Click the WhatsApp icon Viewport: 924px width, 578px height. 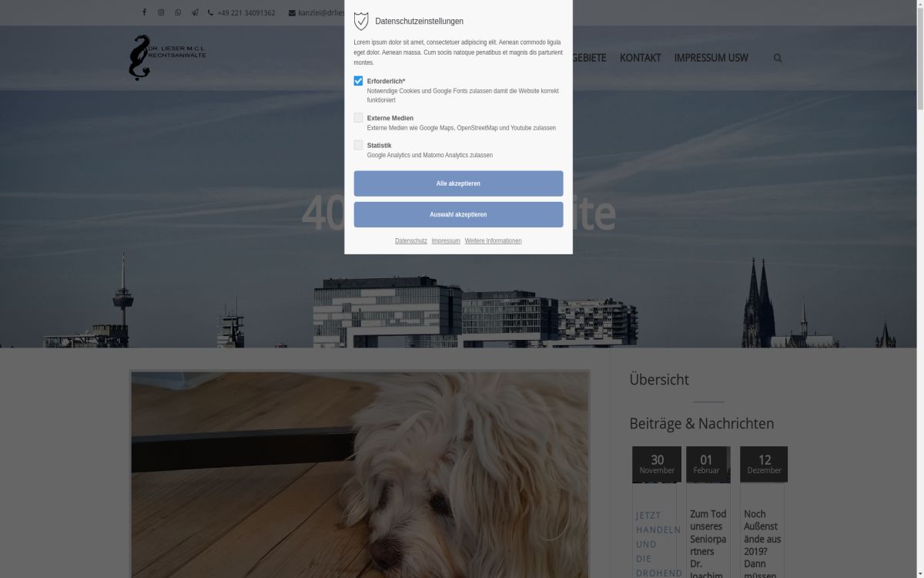point(178,12)
